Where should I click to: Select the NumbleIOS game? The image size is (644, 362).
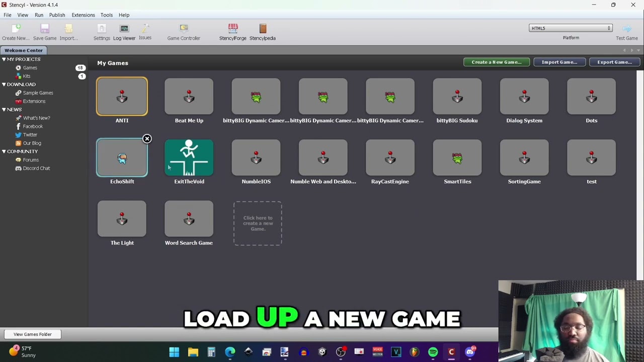point(256,158)
